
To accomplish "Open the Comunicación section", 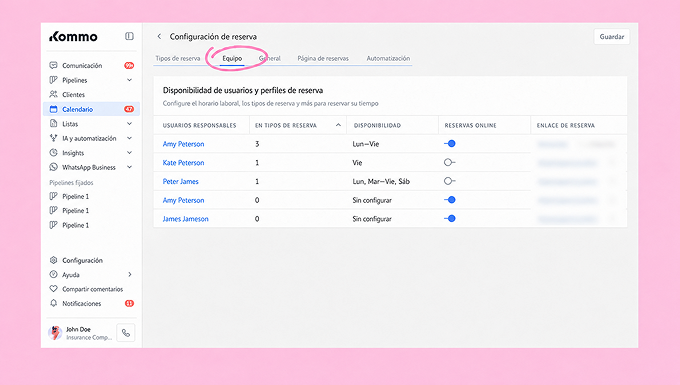I will (x=82, y=65).
